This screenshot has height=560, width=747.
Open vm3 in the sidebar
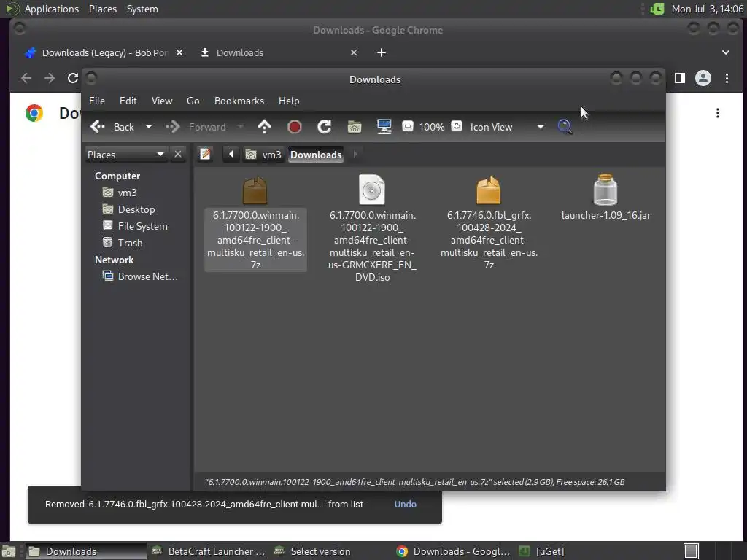point(120,192)
